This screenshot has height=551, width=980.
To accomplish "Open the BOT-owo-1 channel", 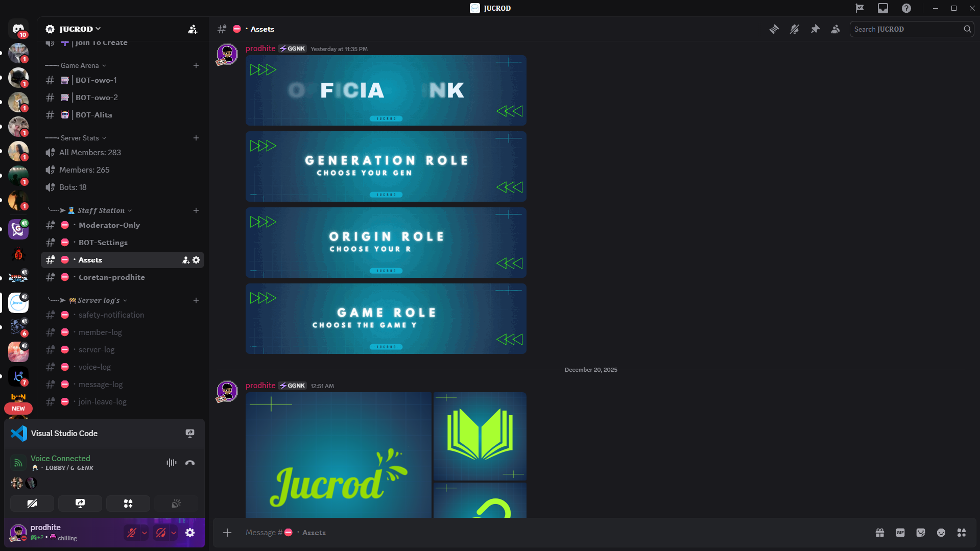I will tap(123, 80).
